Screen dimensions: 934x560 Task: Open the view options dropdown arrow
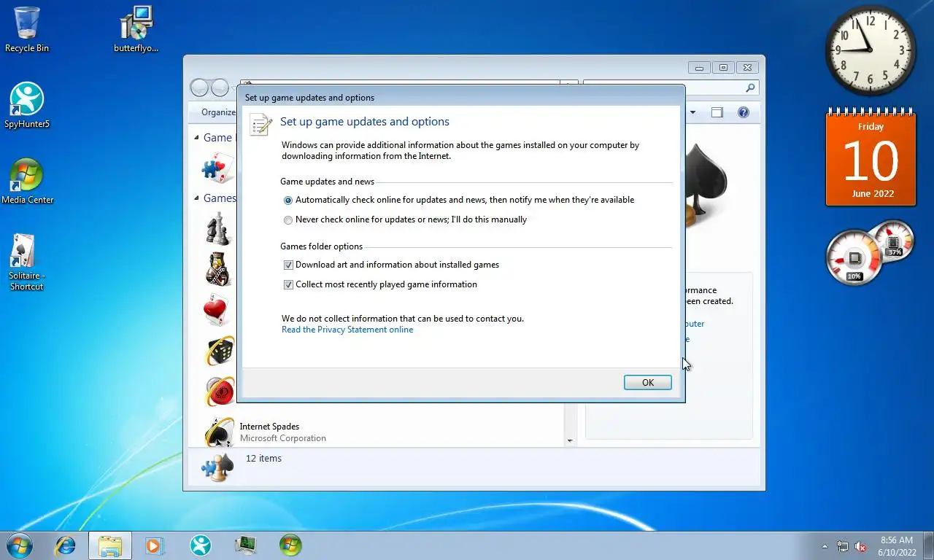coord(692,112)
